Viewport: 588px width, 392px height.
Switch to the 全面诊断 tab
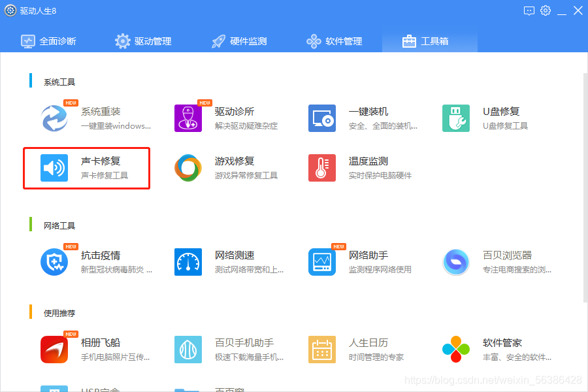48,41
